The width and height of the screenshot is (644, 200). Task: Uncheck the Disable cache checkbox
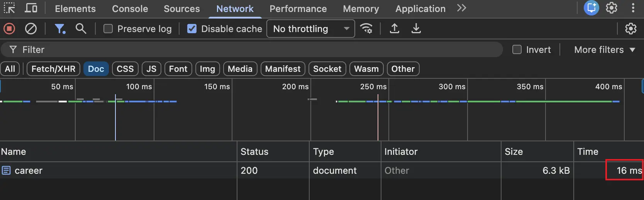coord(192,29)
